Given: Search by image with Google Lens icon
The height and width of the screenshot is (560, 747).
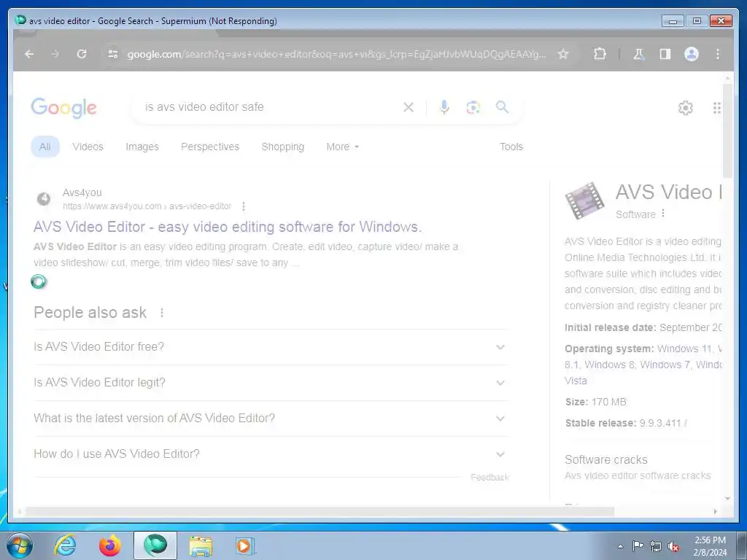Looking at the screenshot, I should (473, 108).
